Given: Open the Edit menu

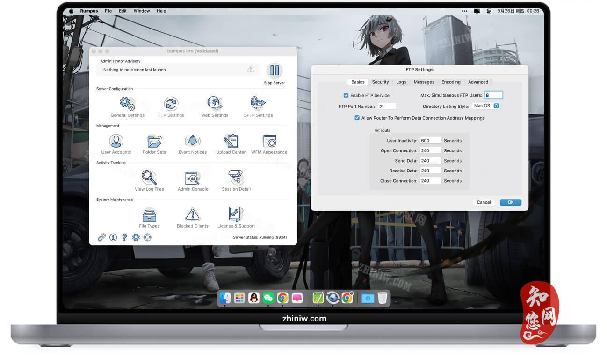Looking at the screenshot, I should click(123, 11).
